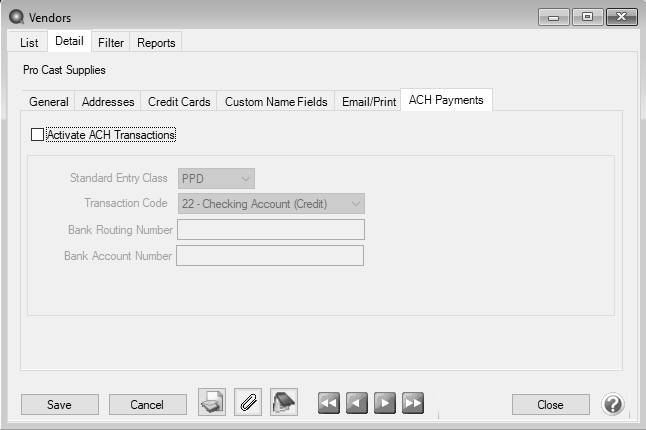Click the Close button at bottom right

click(550, 405)
